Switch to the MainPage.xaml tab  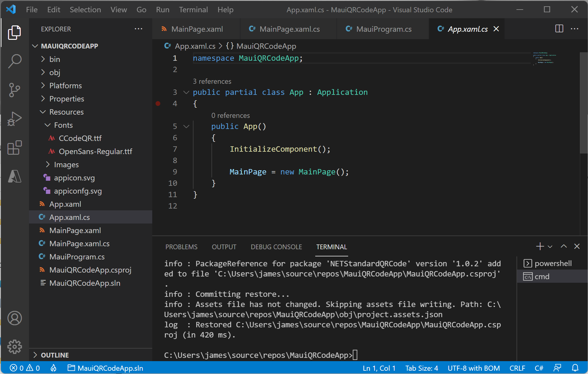click(x=196, y=29)
